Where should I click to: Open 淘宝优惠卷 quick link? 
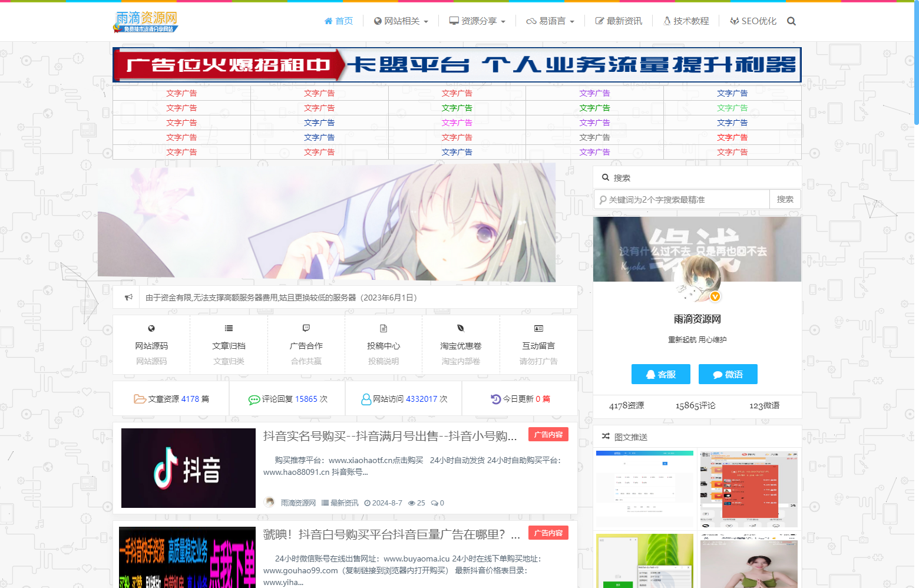(x=461, y=346)
